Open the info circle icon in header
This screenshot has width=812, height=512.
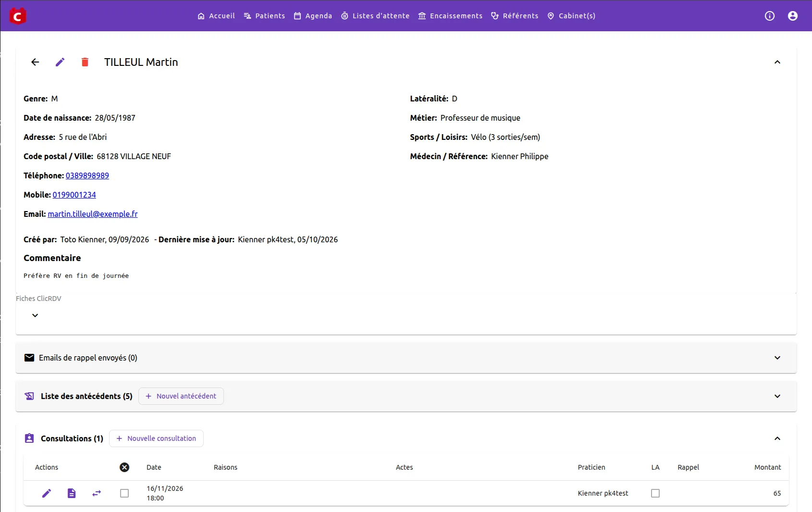click(x=770, y=16)
